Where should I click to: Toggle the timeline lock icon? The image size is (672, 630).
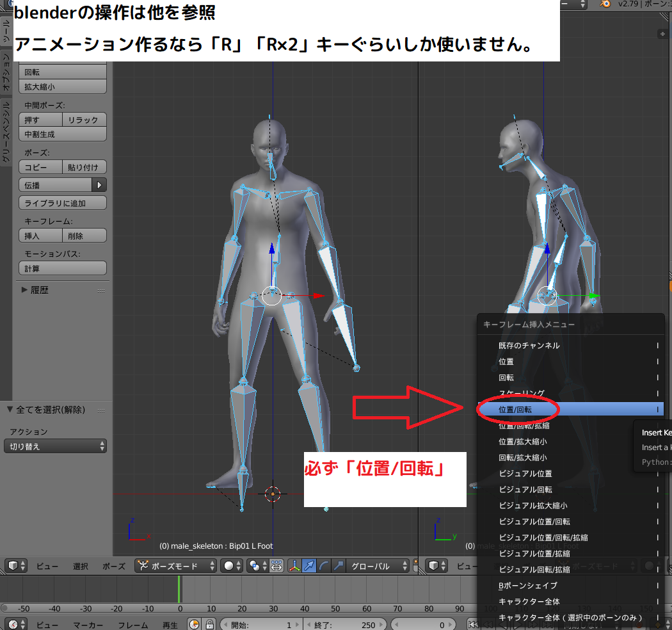pos(209,624)
